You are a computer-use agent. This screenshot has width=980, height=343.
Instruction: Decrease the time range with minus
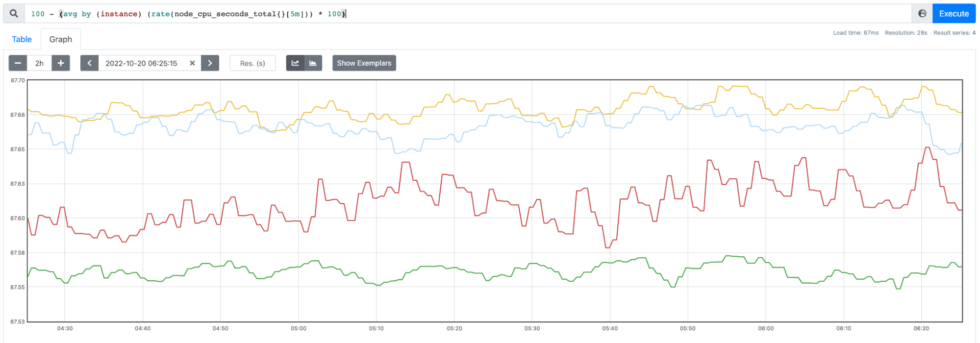tap(18, 63)
